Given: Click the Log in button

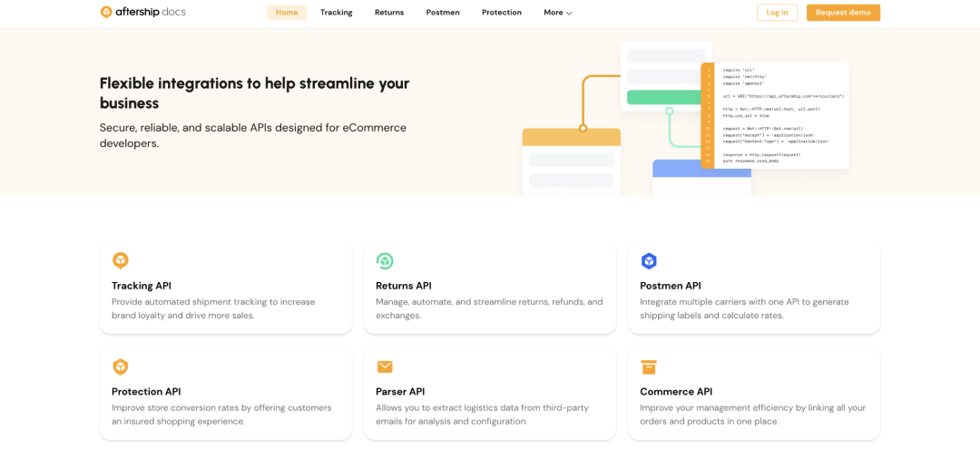Looking at the screenshot, I should 777,13.
